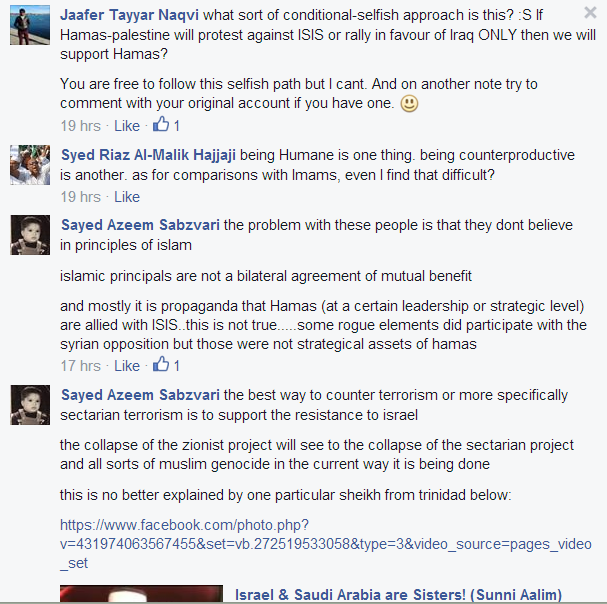Open Syed Riaz Al-Malik Hajjaji name link
This screenshot has width=607, height=604.
(148, 155)
